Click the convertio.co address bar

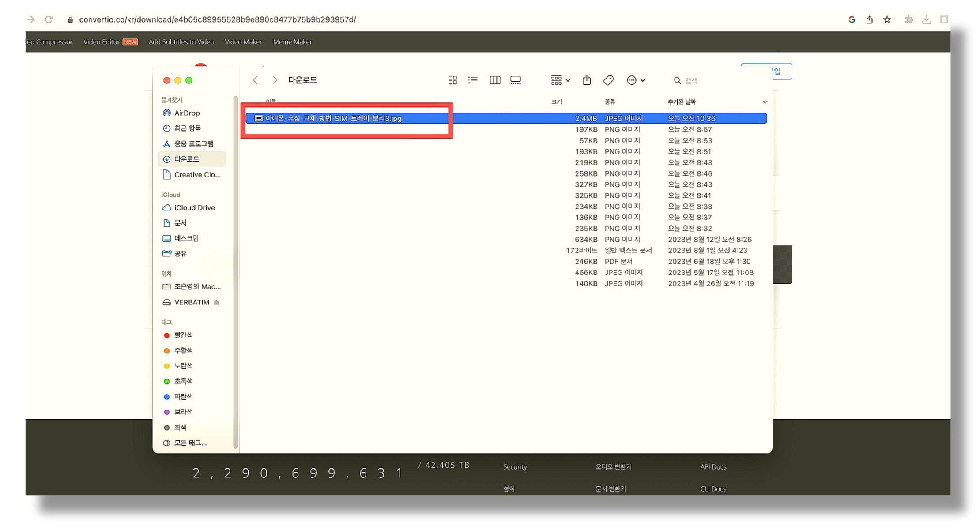(x=217, y=19)
